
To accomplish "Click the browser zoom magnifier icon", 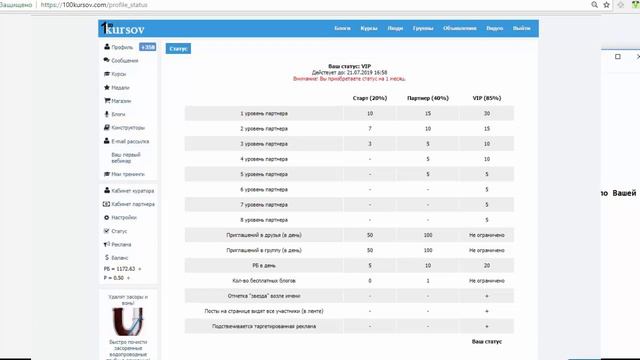I will click(594, 5).
